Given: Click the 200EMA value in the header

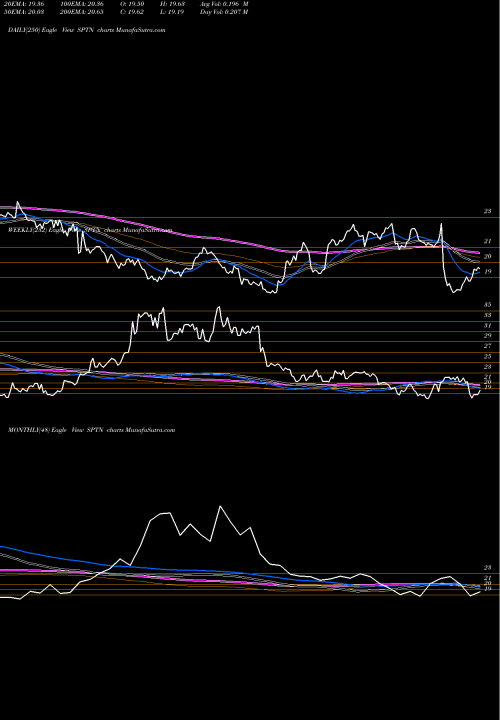Looking at the screenshot, I should tap(82, 12).
